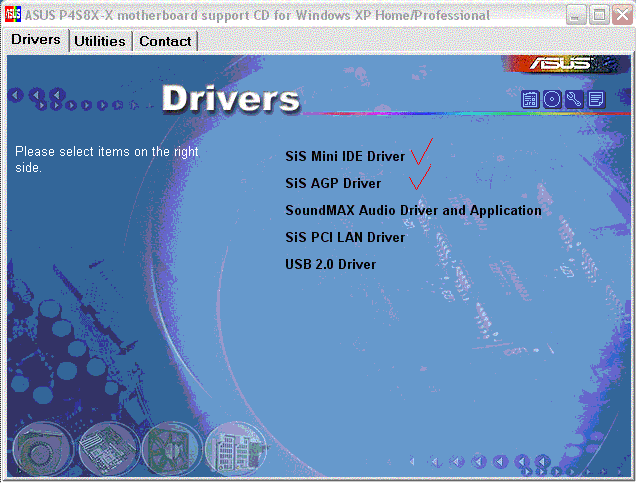Screen dimensions: 636x483
Task: Install SoundMAX Audio Driver and Application
Action: 413,210
